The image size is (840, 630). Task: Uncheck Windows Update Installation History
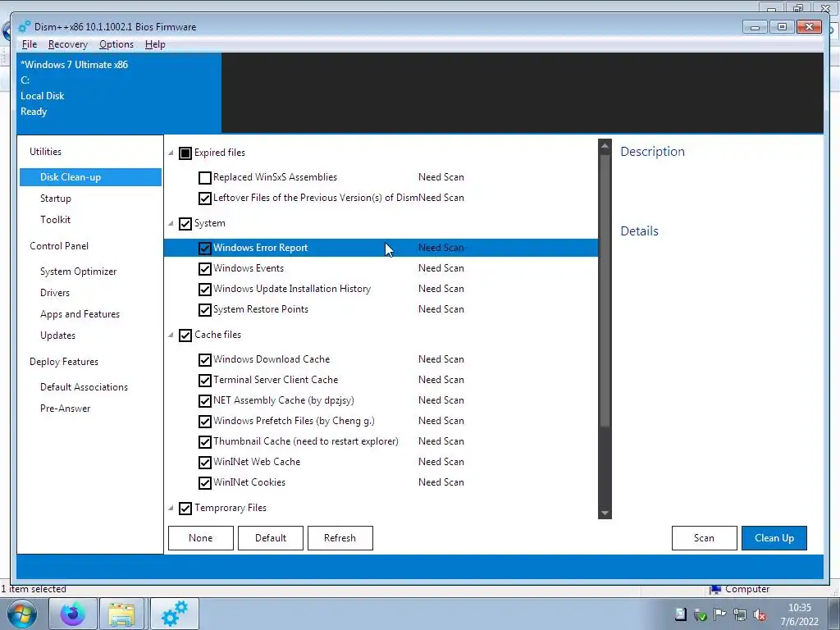tap(204, 290)
